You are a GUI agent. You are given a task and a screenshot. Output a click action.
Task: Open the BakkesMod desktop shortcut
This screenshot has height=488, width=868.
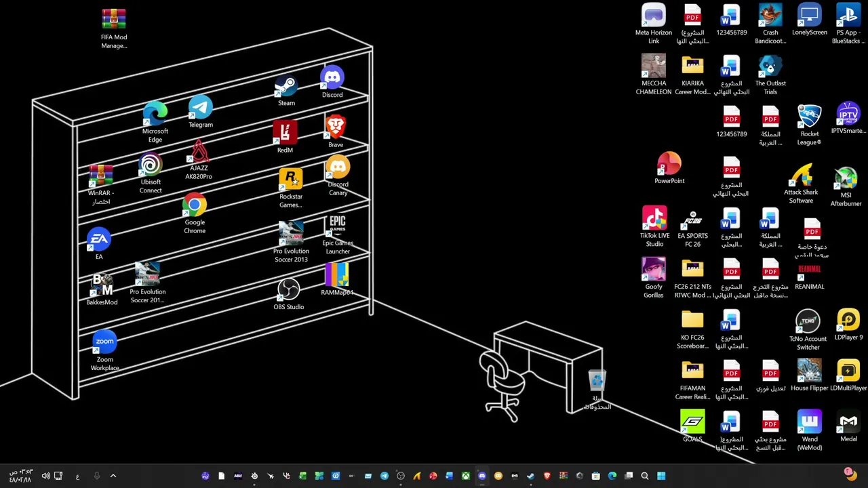(102, 289)
